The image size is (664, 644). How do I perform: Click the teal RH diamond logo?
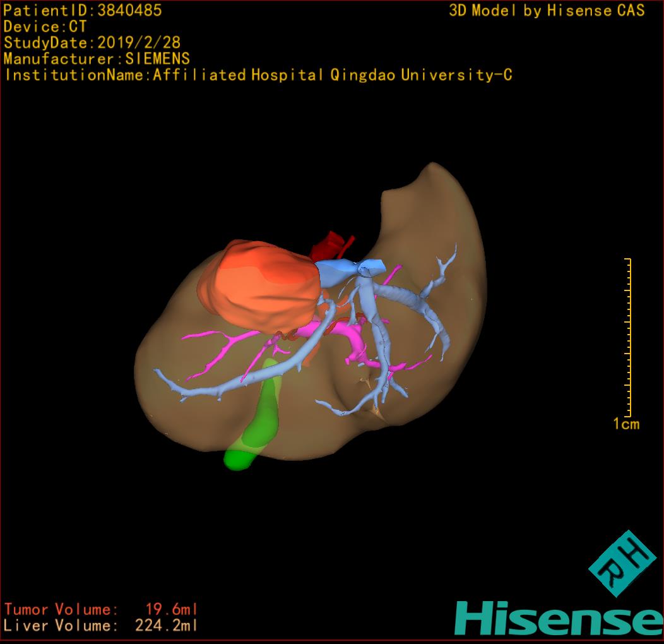pyautogui.click(x=622, y=563)
